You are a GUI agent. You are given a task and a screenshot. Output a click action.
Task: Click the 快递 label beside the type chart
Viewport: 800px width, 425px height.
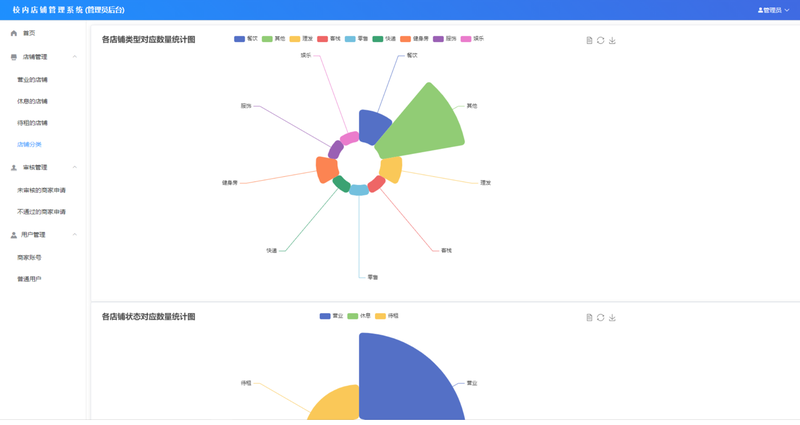tap(271, 251)
